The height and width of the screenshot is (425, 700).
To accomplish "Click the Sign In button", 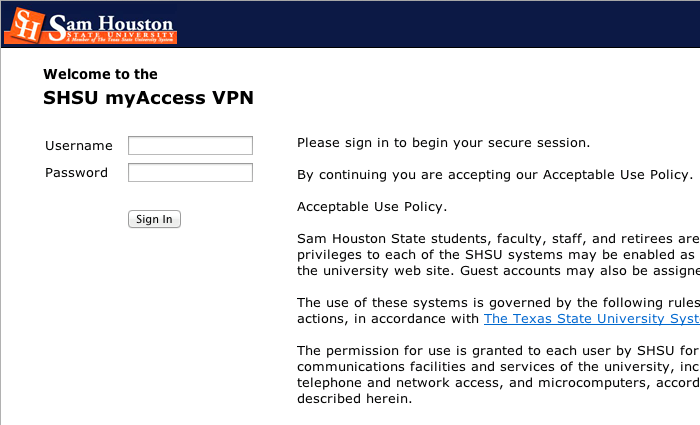I will tap(154, 219).
